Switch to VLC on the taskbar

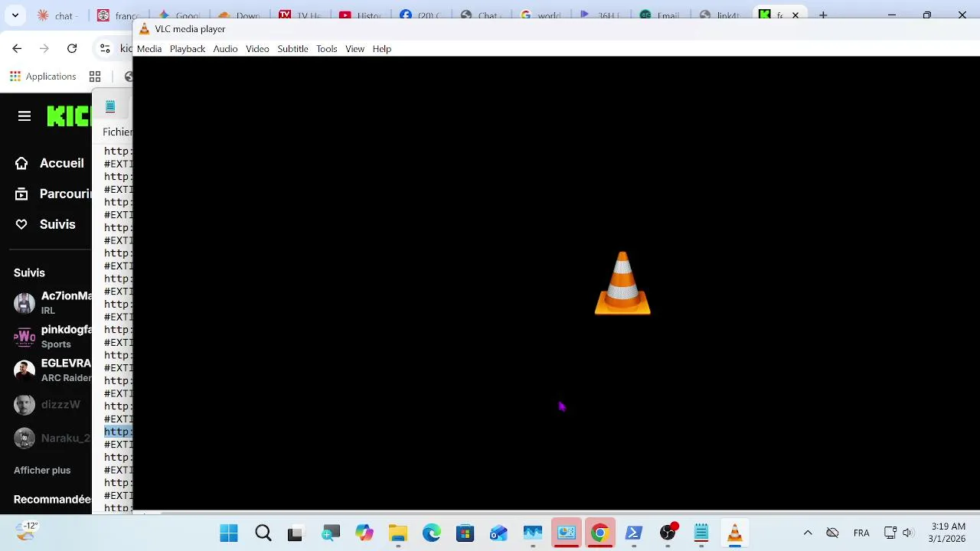[735, 533]
